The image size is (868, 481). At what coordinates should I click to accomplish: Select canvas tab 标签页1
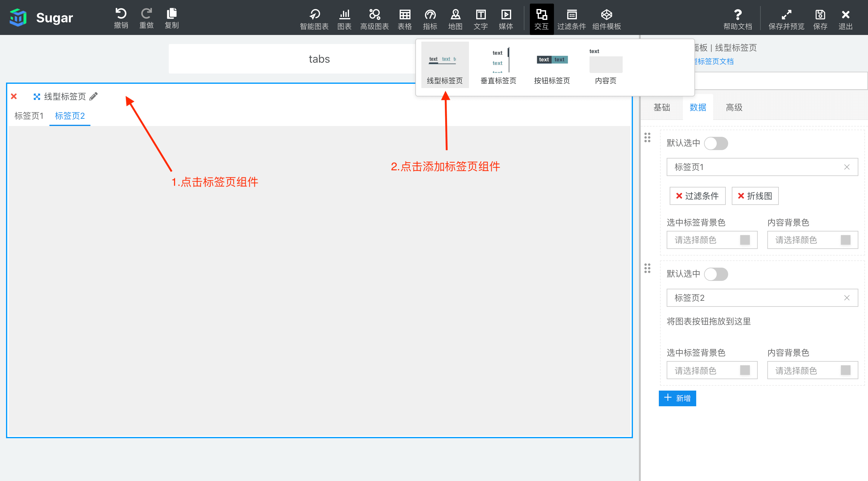[x=29, y=116]
